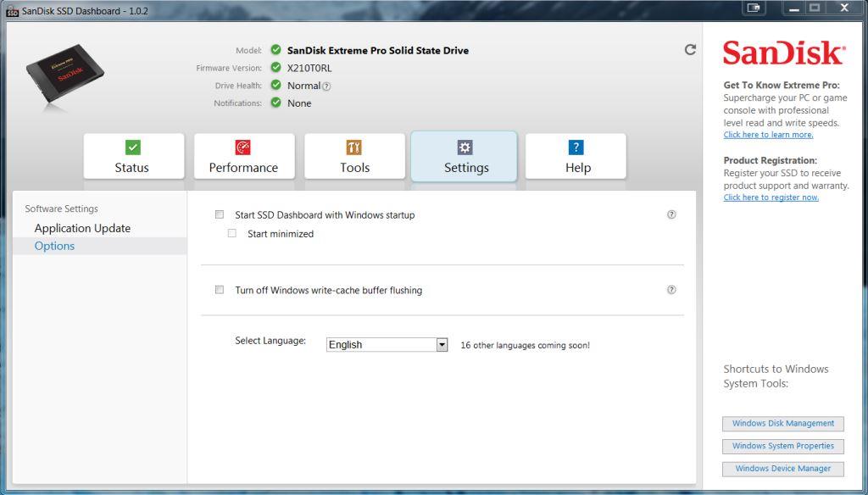Click the SSD app icon in title bar
Image resolution: width=868 pixels, height=495 pixels.
pos(12,11)
